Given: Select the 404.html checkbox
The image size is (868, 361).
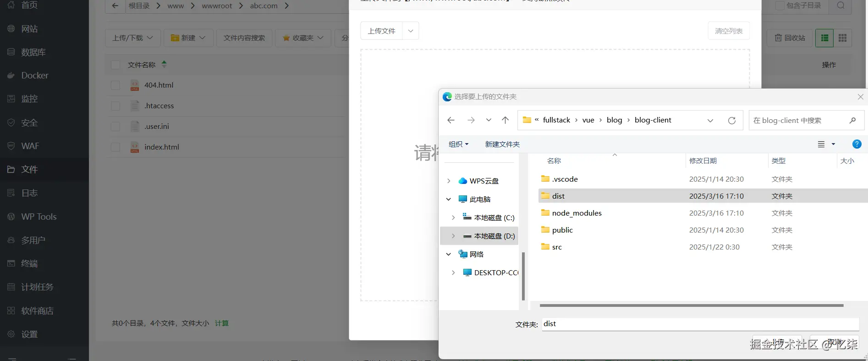Looking at the screenshot, I should coord(115,85).
